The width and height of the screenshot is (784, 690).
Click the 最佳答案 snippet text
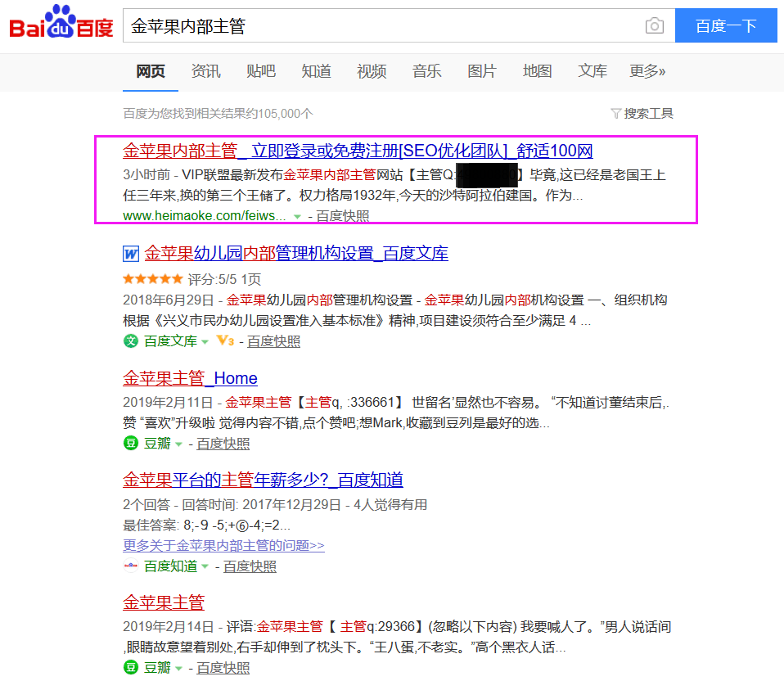coord(206,525)
